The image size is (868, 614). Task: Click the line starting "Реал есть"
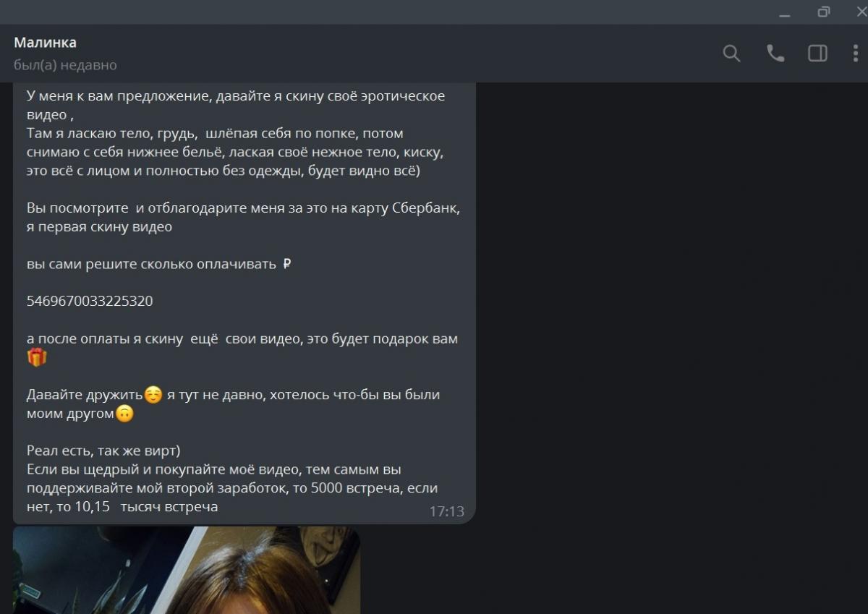point(103,451)
